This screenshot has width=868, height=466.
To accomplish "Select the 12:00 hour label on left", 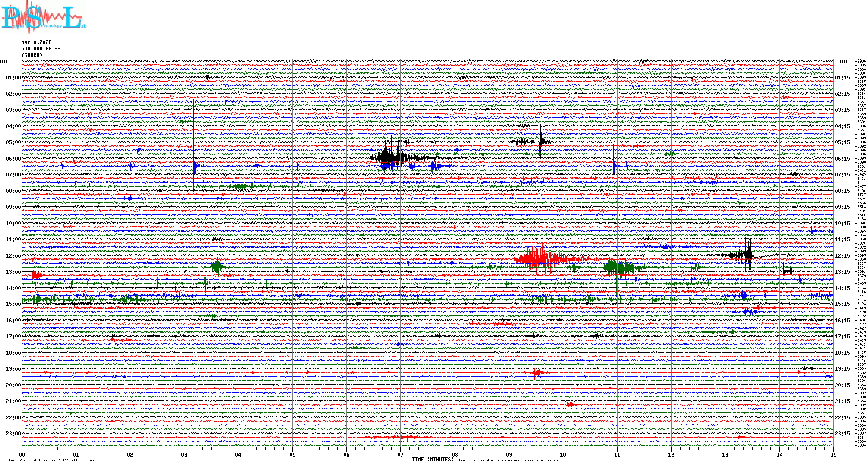I will [x=13, y=256].
